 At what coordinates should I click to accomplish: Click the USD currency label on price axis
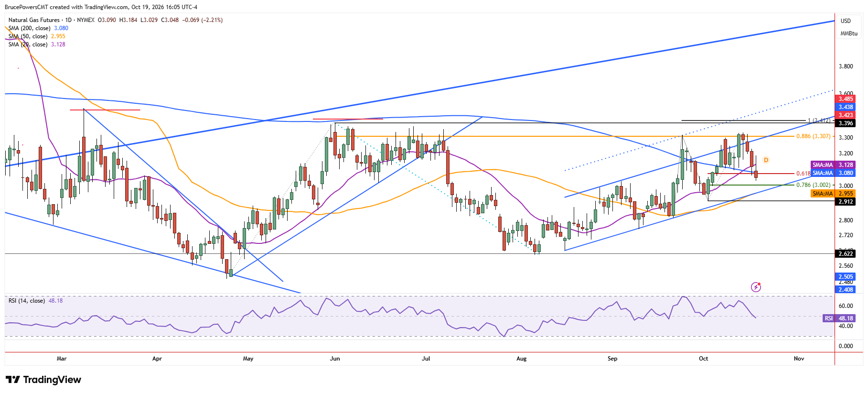[x=846, y=21]
